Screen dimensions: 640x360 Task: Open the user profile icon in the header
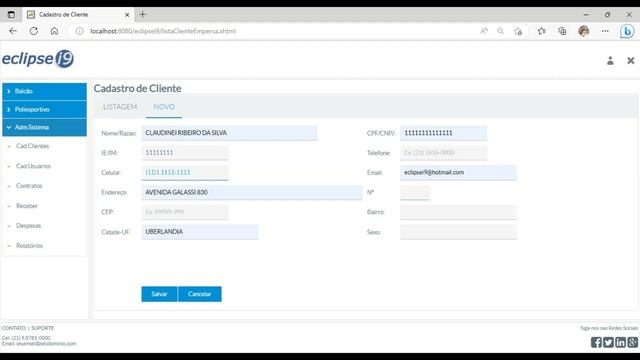610,61
